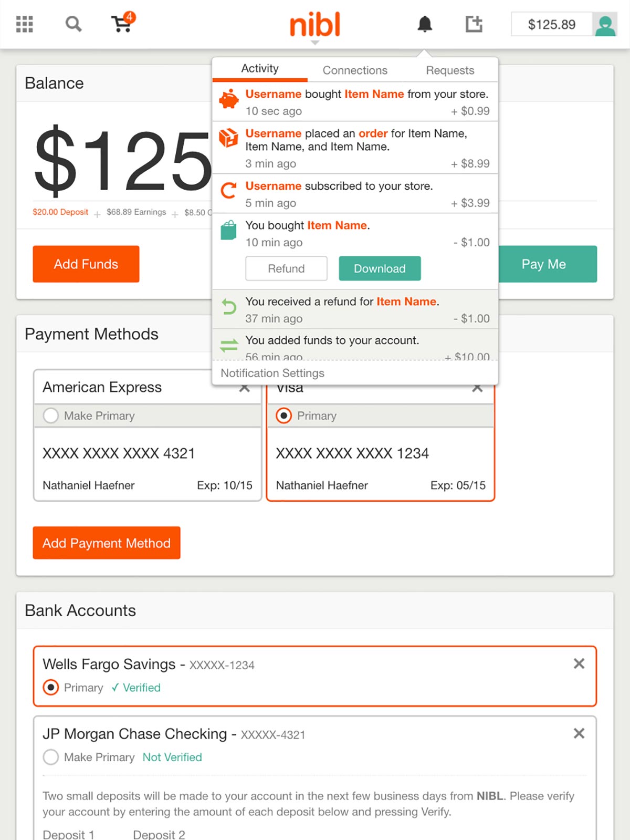
Task: Remove JP Morgan Chase Checking with X
Action: (x=579, y=733)
